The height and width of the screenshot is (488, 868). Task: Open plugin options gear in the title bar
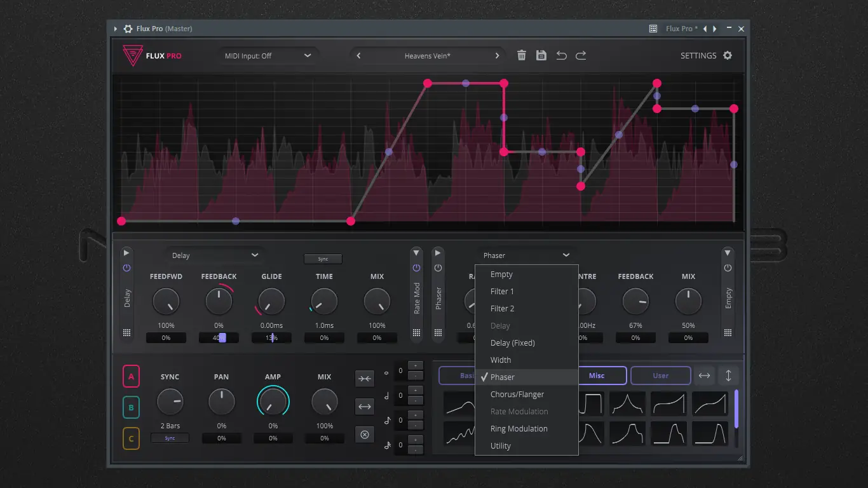point(128,29)
